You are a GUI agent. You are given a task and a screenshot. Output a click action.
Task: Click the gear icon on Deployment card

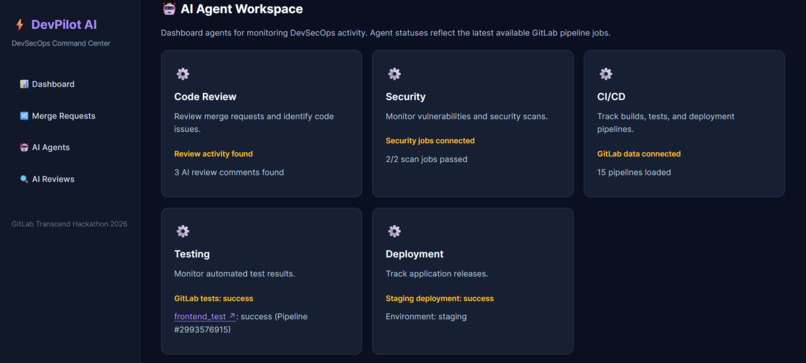[394, 231]
